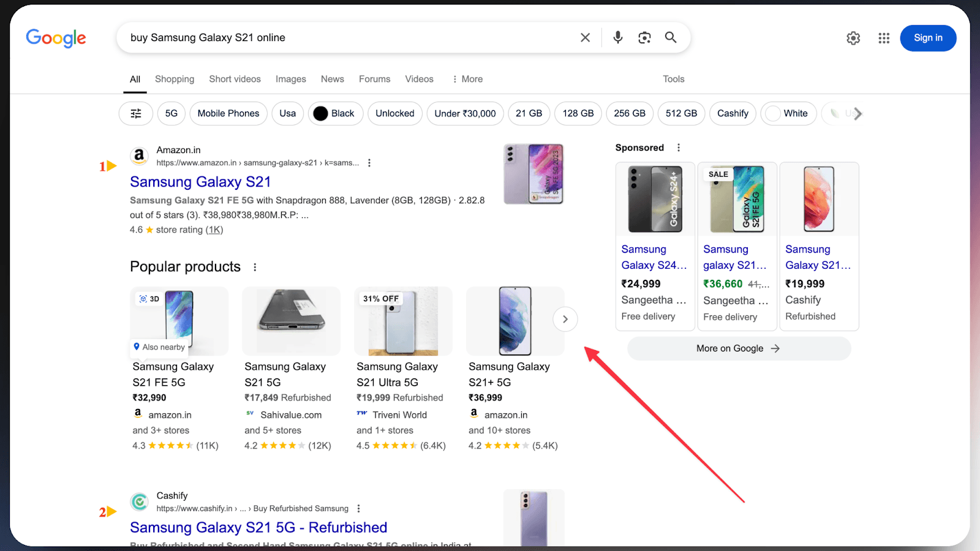Open sponsored Galaxy S21 ad priced ₹36,660
This screenshot has width=980, height=551.
point(737,246)
